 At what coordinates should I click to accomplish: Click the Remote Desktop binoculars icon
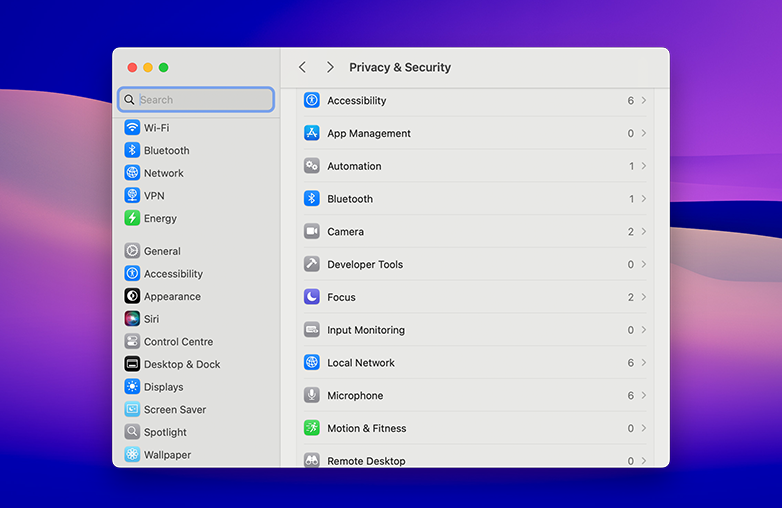[312, 460]
